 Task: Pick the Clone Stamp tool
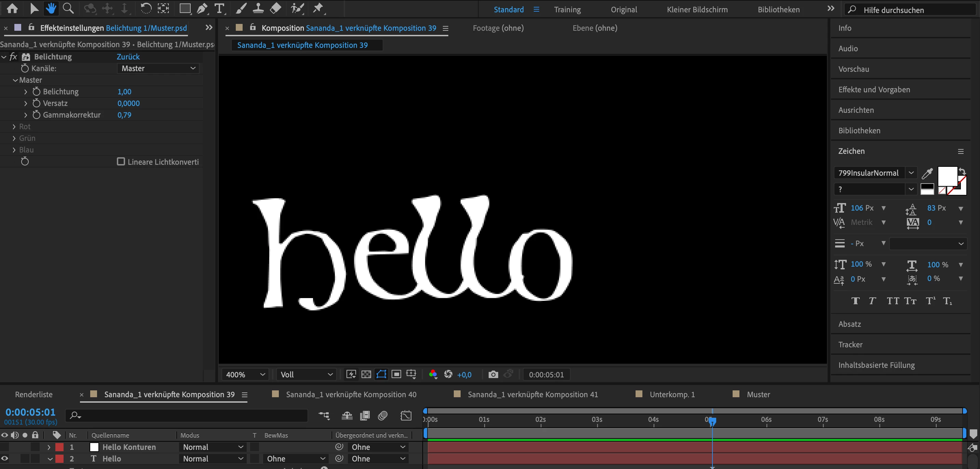tap(258, 8)
